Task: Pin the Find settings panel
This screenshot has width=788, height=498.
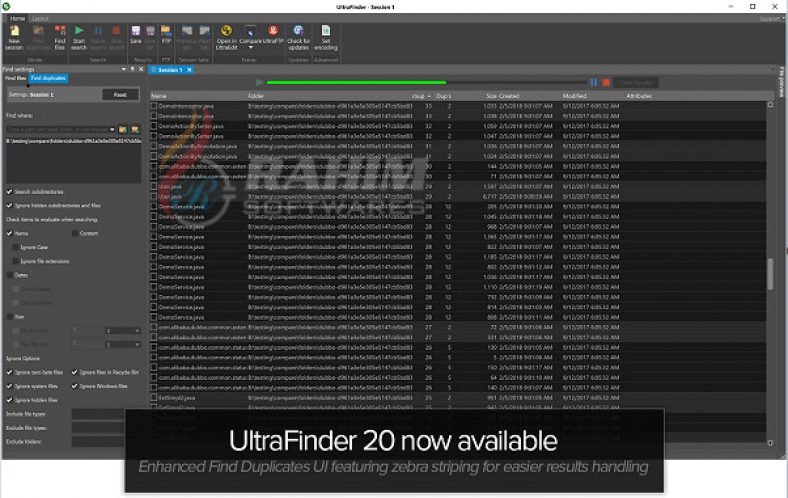Action: (132, 69)
